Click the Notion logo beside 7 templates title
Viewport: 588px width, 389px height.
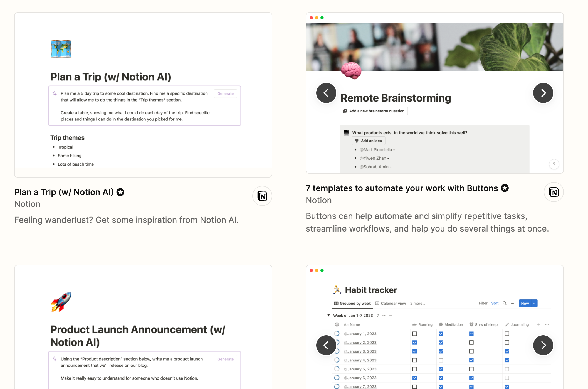[x=554, y=192]
